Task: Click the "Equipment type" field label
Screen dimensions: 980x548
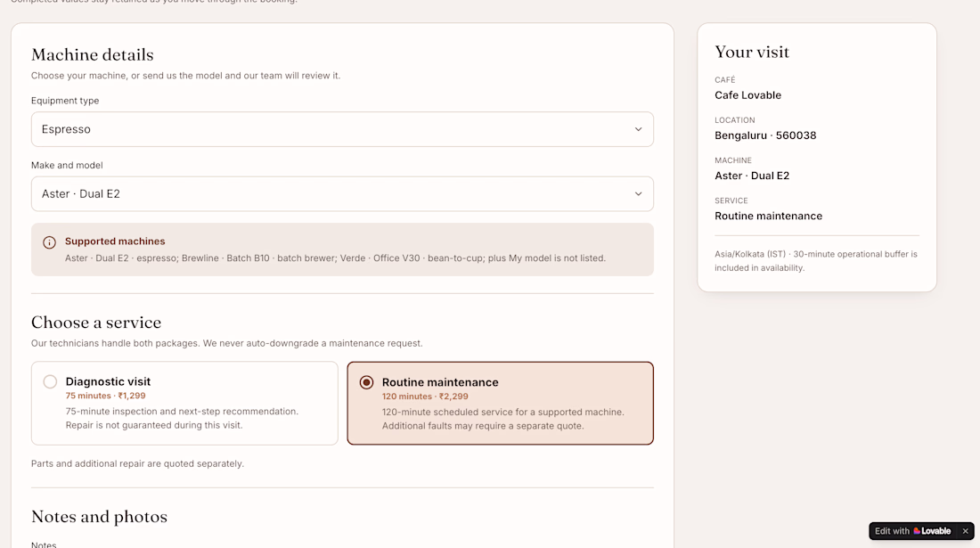Action: [x=65, y=101]
